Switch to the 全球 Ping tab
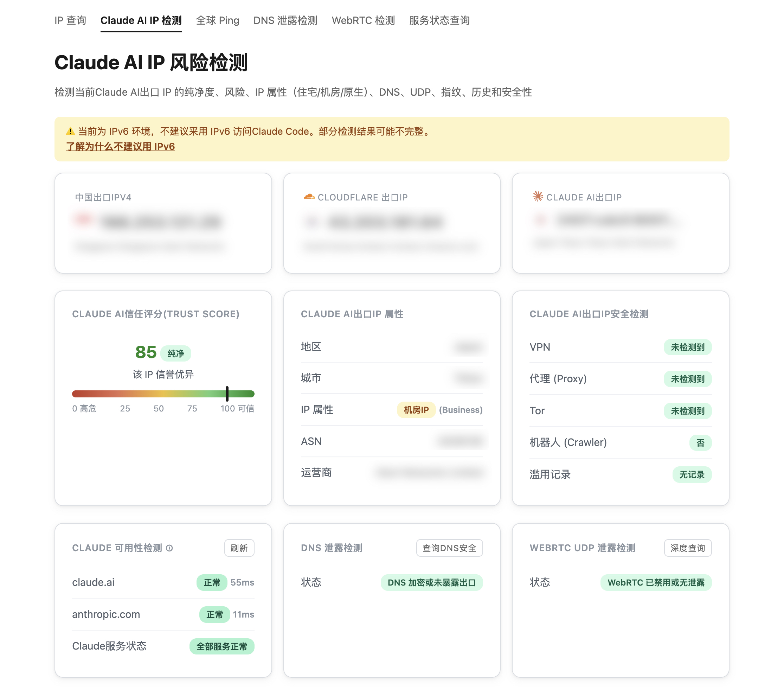 tap(217, 20)
